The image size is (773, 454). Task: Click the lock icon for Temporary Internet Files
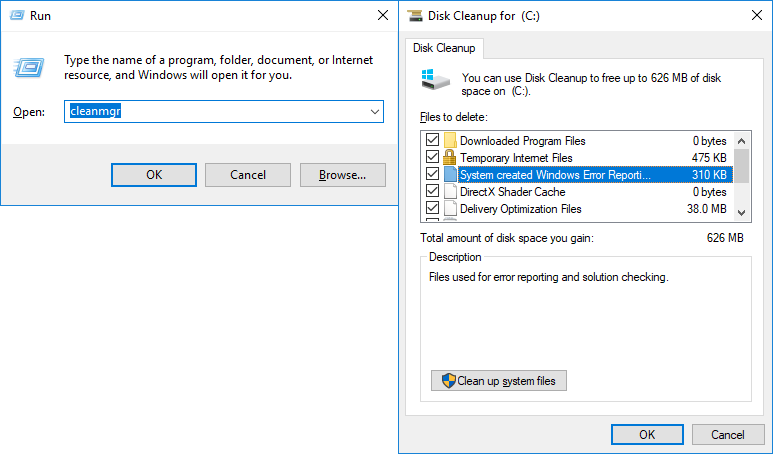coord(450,158)
